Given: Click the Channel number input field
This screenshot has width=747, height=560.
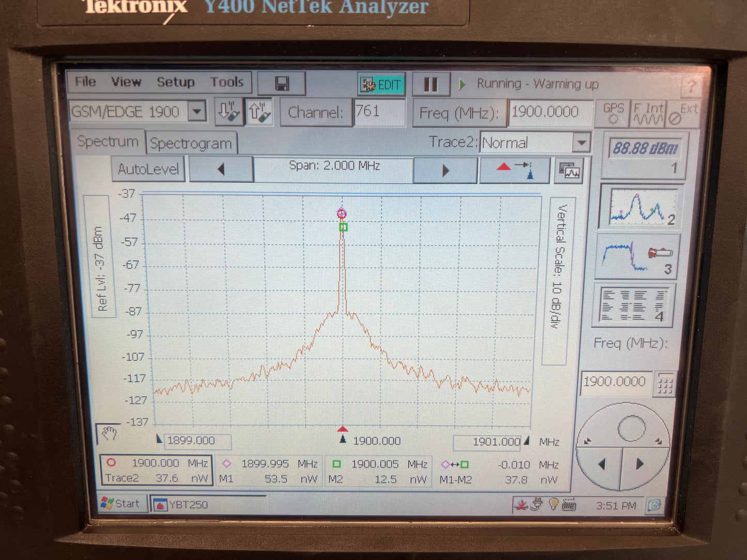Looking at the screenshot, I should 379,112.
